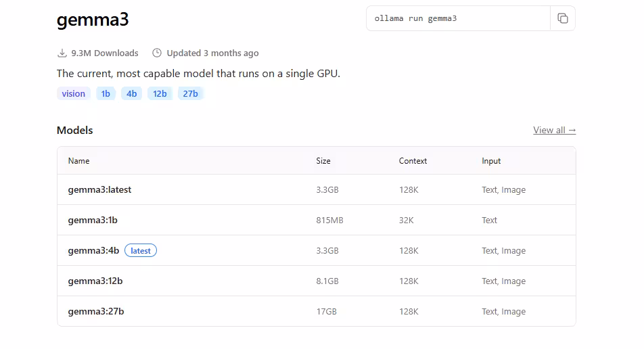This screenshot has height=349, width=644.
Task: Click the Size column header
Action: pos(323,161)
